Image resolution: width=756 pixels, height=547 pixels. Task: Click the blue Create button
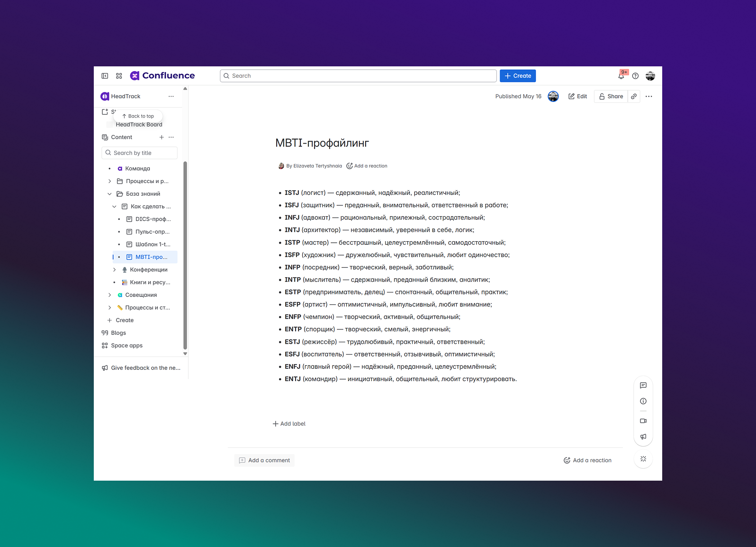518,76
